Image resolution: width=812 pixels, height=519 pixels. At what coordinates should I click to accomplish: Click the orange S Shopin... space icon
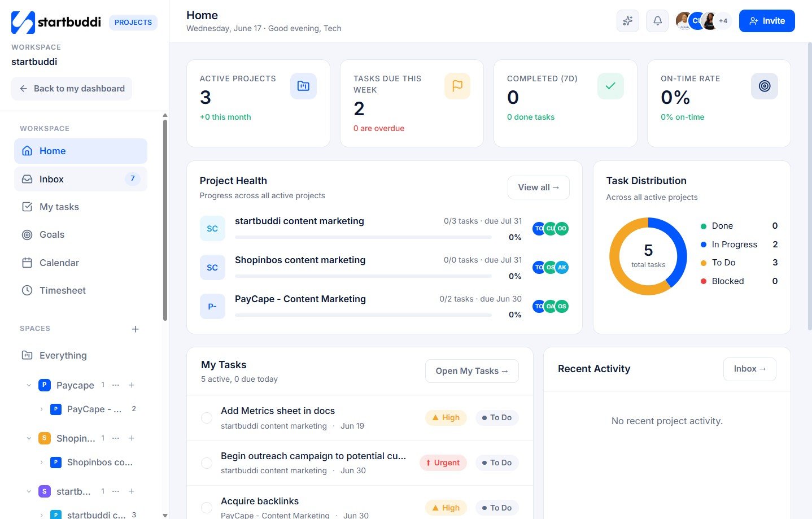[x=44, y=438]
